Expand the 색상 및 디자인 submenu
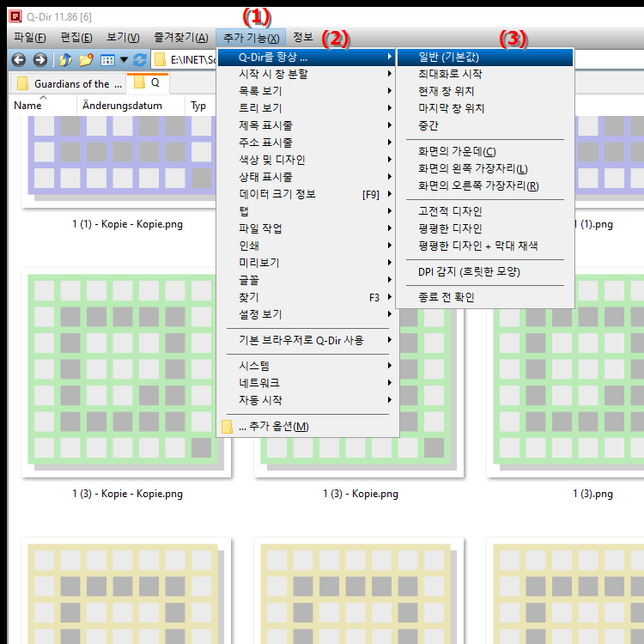 click(307, 160)
